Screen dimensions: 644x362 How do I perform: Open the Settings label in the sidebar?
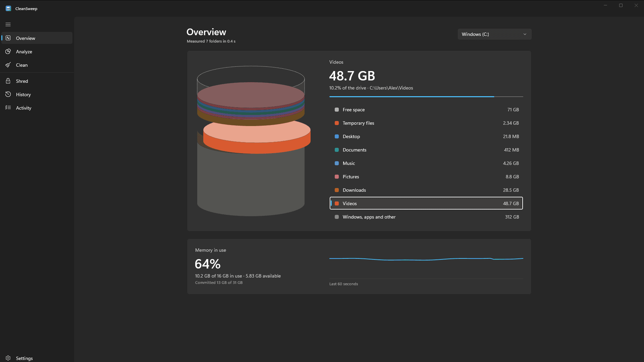pyautogui.click(x=24, y=358)
